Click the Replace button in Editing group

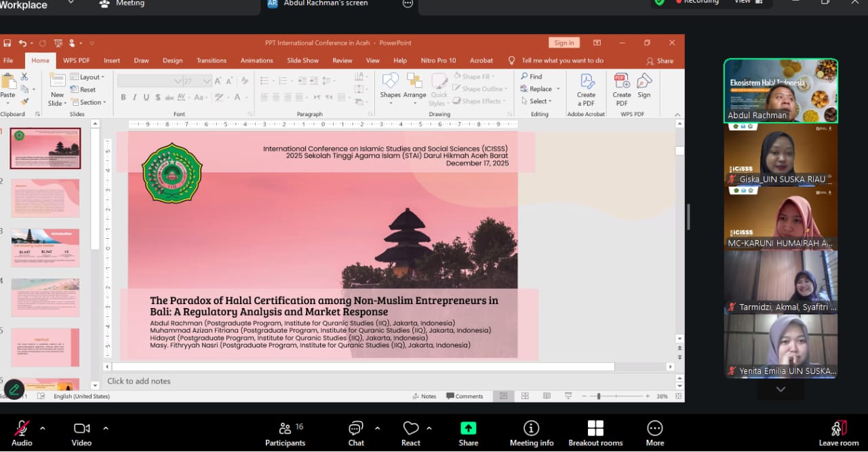coord(540,89)
